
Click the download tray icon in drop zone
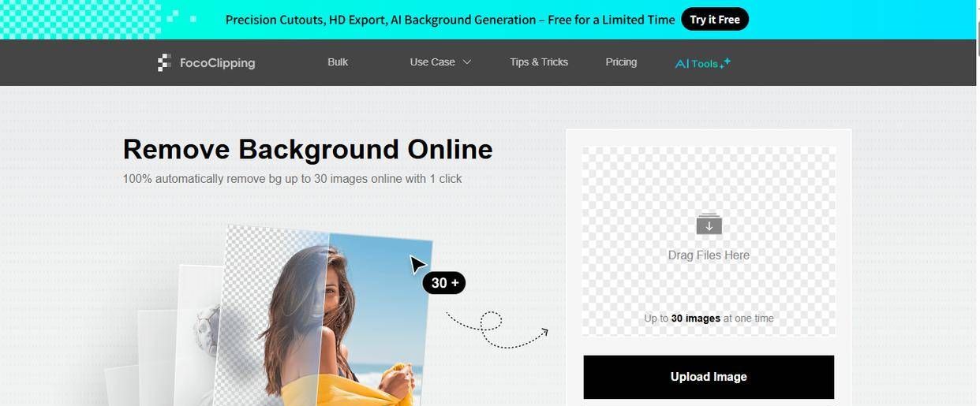(709, 224)
